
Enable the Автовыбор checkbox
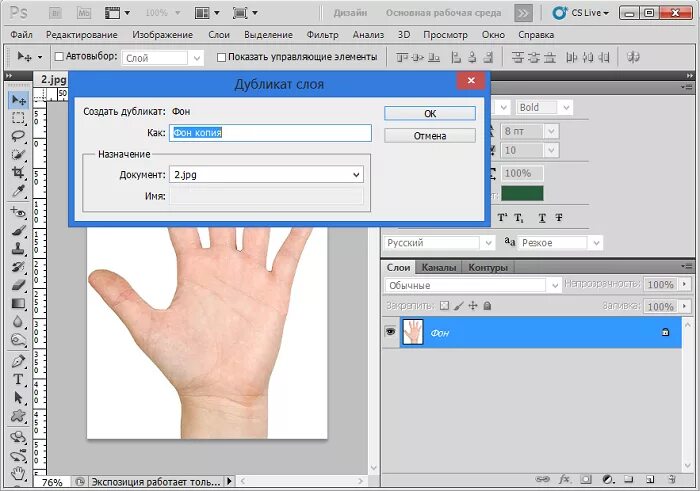coord(59,57)
